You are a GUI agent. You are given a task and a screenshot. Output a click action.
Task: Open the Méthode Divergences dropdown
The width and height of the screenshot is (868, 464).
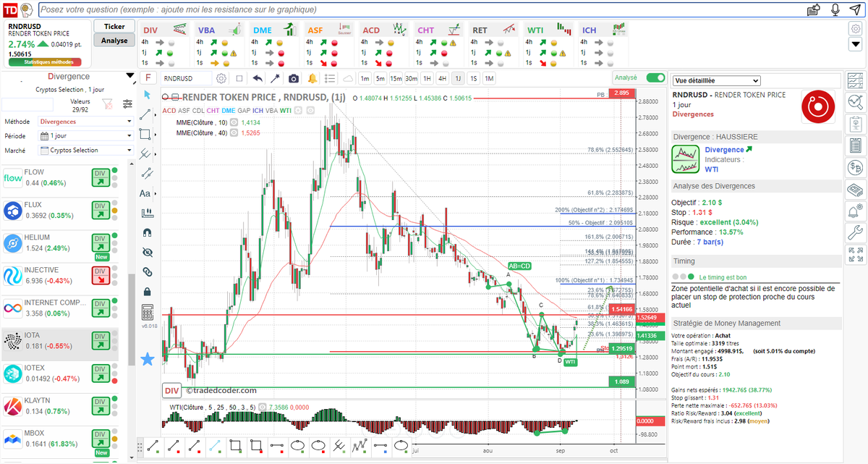point(86,122)
